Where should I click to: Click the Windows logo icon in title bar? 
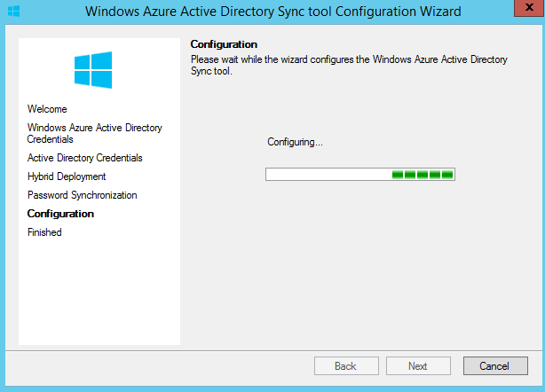coord(13,12)
